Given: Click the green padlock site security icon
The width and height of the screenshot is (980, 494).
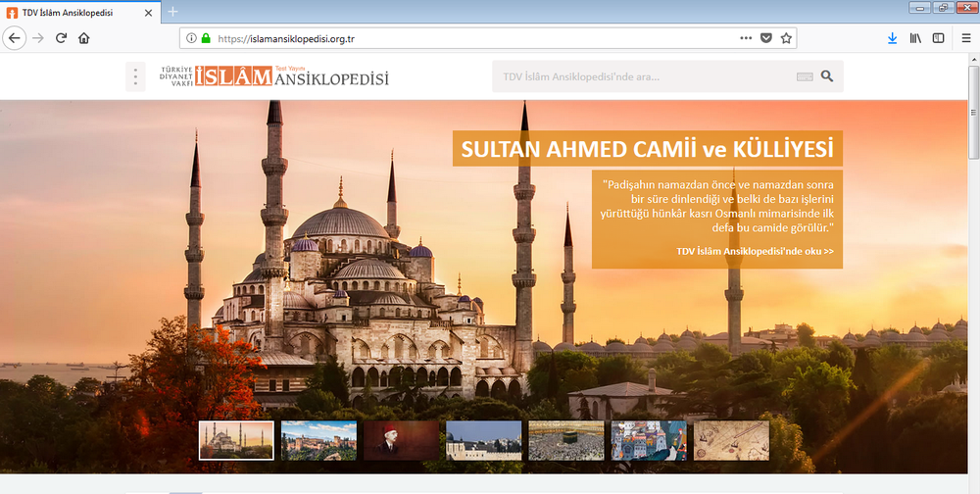Looking at the screenshot, I should [x=206, y=38].
